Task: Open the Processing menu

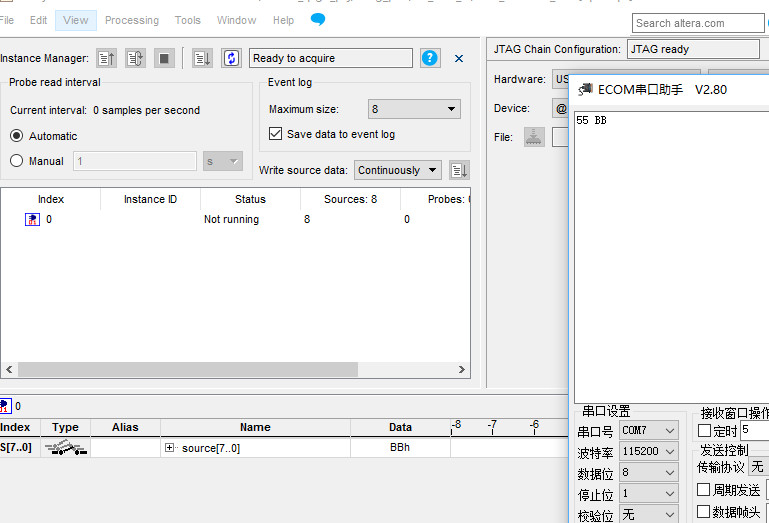Action: coord(131,20)
